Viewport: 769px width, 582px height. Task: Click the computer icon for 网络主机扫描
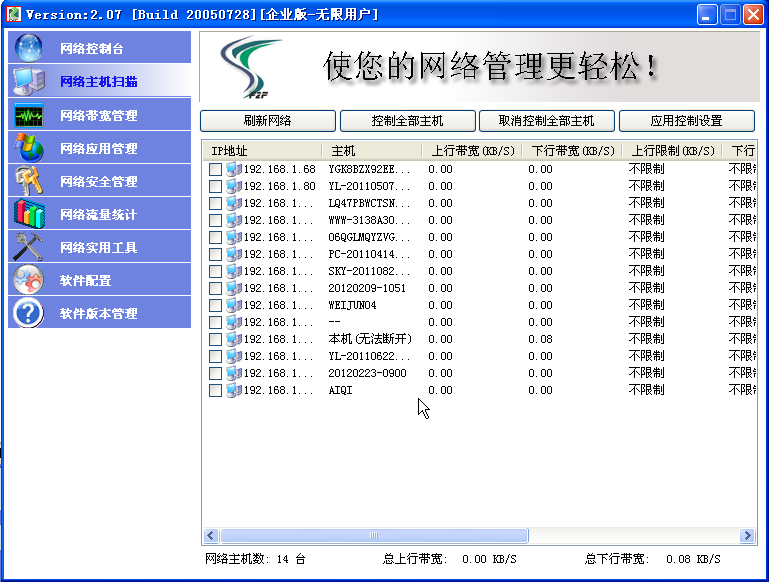tap(29, 81)
